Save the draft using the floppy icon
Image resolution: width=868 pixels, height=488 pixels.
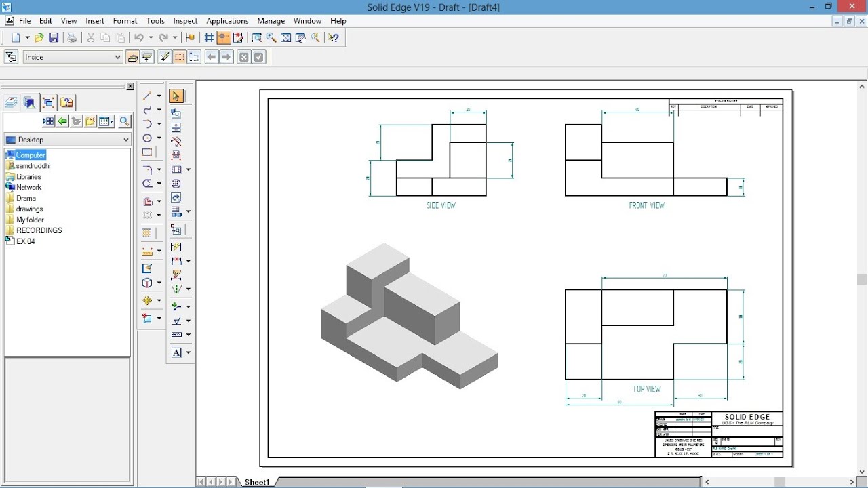click(54, 38)
